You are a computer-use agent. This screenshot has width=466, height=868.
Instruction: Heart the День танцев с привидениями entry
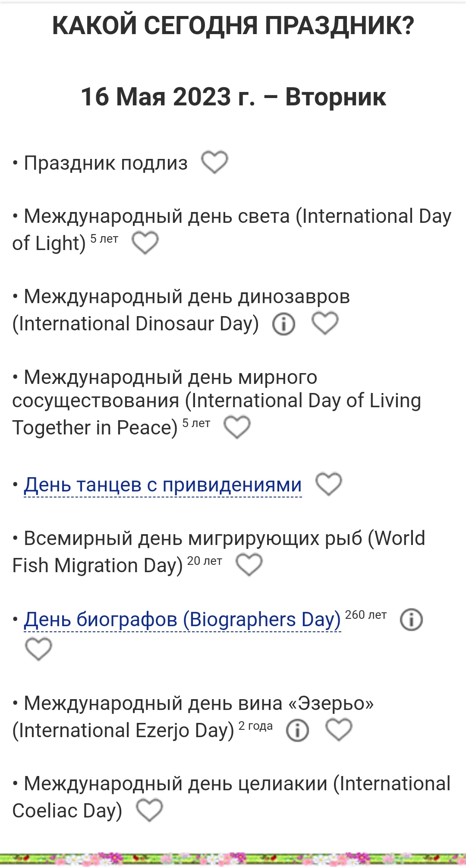click(329, 484)
